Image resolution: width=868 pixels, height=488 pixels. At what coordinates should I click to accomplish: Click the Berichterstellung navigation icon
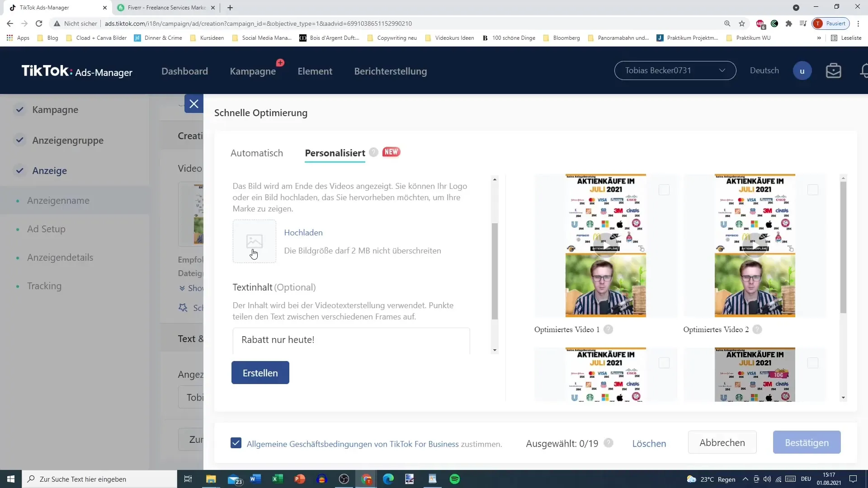coord(391,71)
